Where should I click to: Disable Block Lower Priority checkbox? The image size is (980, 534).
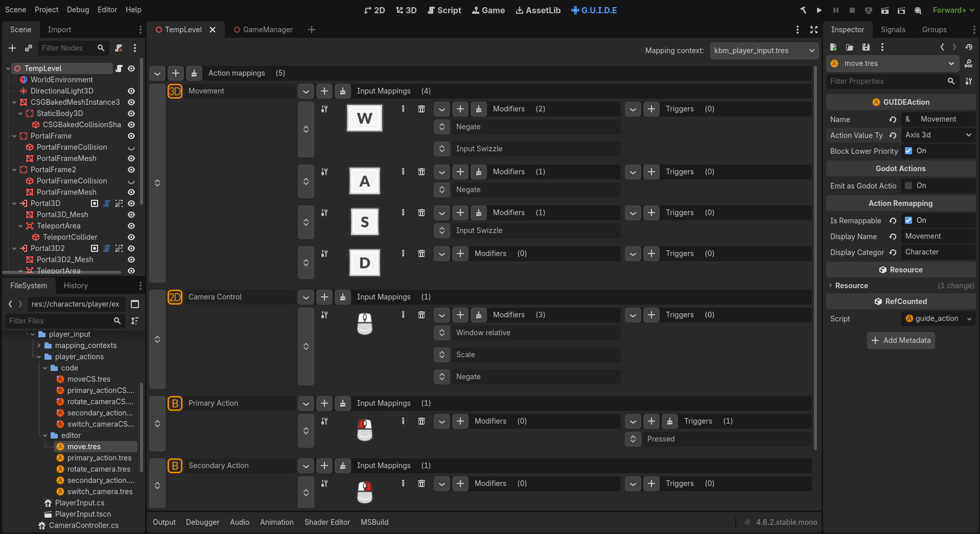[x=908, y=151]
